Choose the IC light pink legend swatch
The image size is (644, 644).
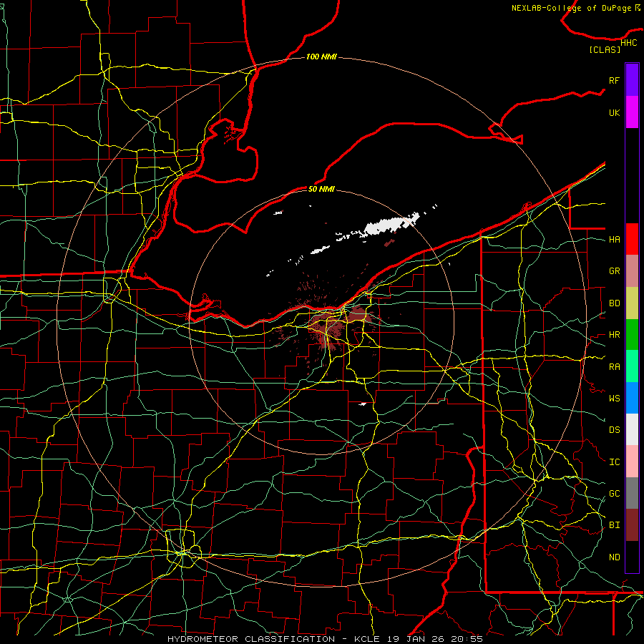[x=632, y=462]
